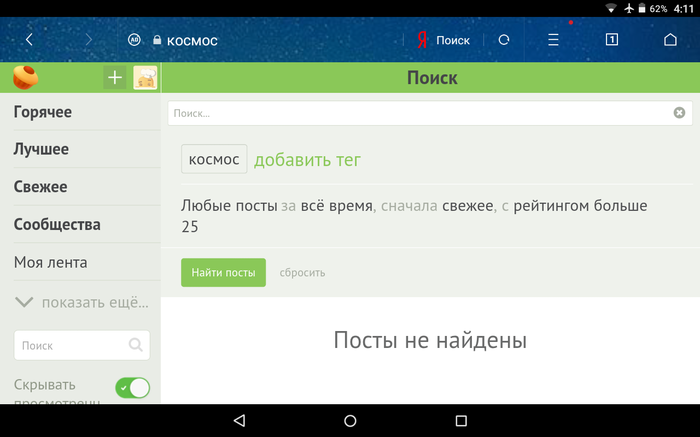Click the Pikabu logo

(x=26, y=77)
